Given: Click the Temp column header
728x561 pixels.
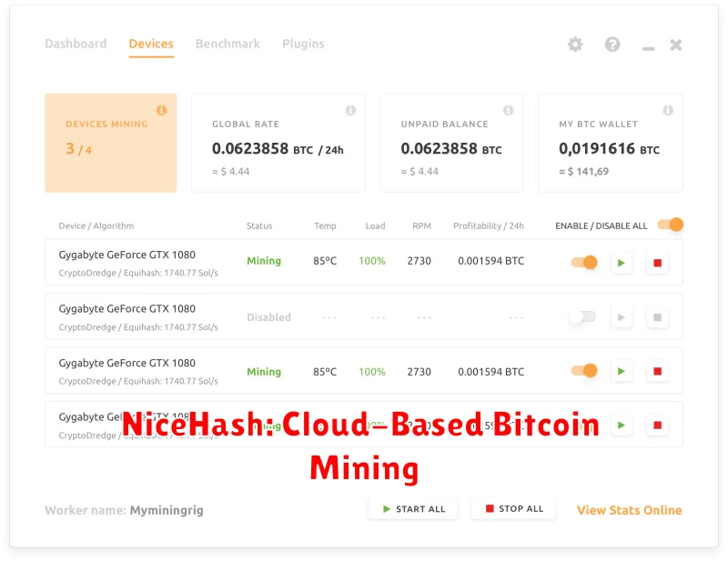Looking at the screenshot, I should [x=325, y=226].
